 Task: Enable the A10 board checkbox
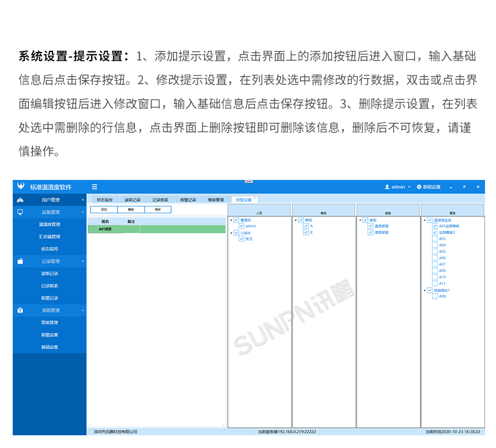[x=435, y=277]
